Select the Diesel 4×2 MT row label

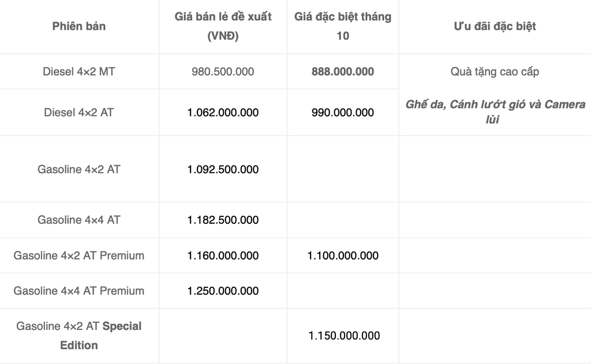[79, 72]
